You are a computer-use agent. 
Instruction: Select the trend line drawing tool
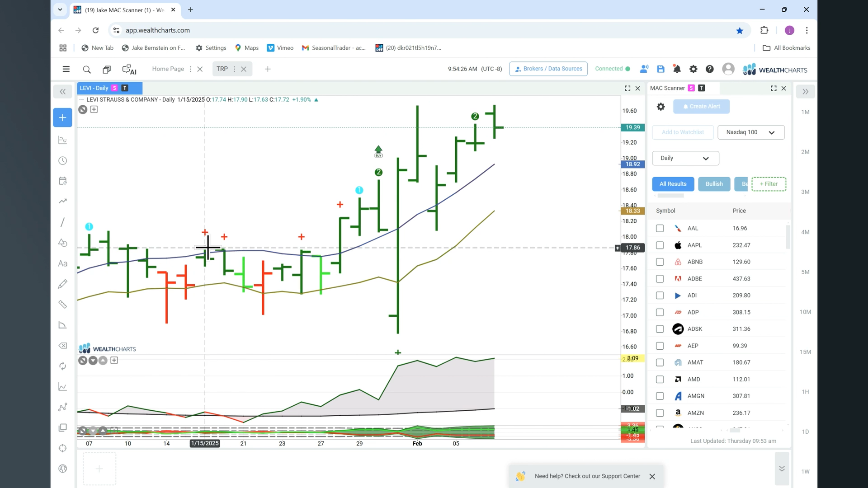coord(63,222)
